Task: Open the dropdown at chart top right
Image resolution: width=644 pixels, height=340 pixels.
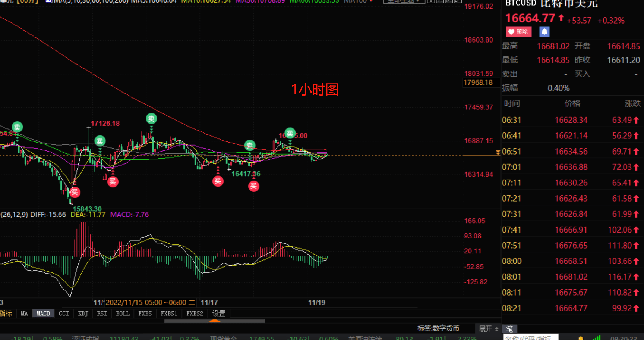Action: (x=404, y=1)
